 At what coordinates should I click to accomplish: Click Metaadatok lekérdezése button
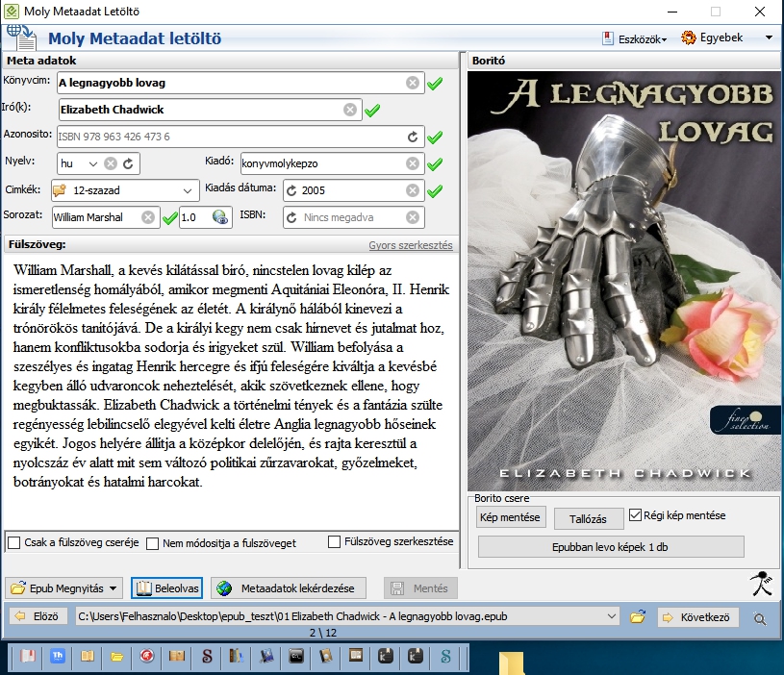tap(289, 588)
